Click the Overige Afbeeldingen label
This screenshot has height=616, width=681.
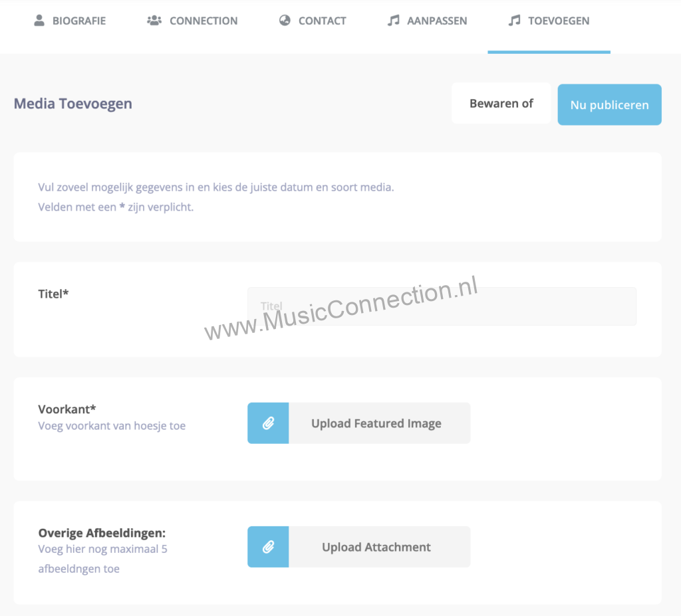[x=102, y=533]
